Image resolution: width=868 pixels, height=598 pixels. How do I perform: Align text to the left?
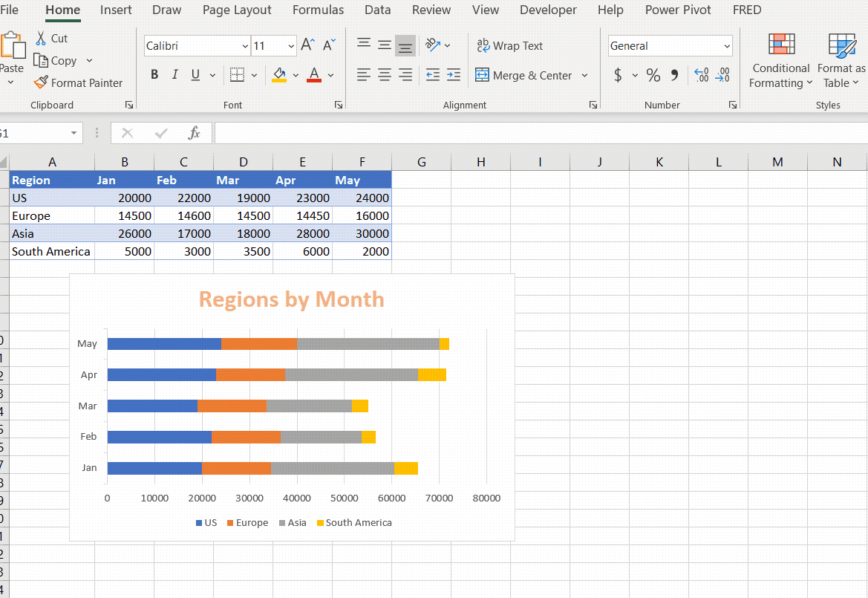[x=364, y=75]
